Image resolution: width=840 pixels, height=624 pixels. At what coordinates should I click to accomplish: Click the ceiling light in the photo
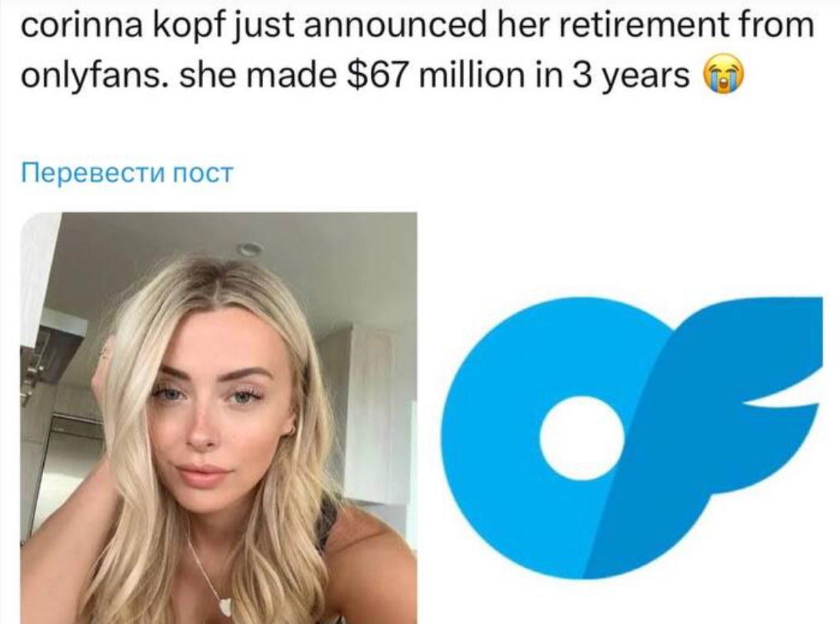tap(249, 248)
